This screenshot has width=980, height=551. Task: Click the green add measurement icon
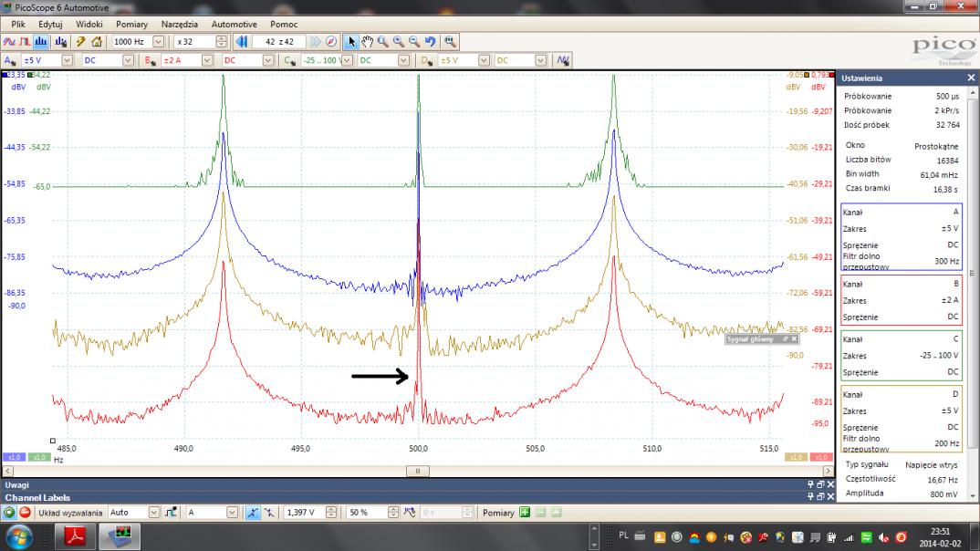(525, 513)
